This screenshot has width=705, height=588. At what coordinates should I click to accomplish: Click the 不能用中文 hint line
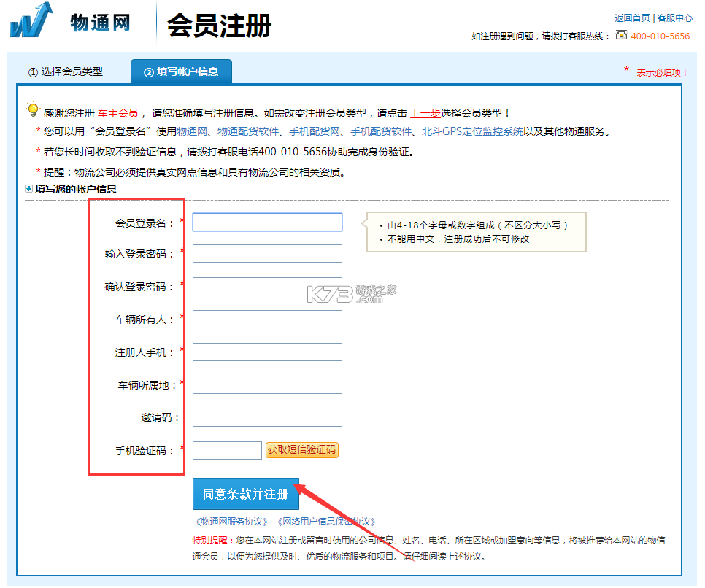tap(458, 239)
